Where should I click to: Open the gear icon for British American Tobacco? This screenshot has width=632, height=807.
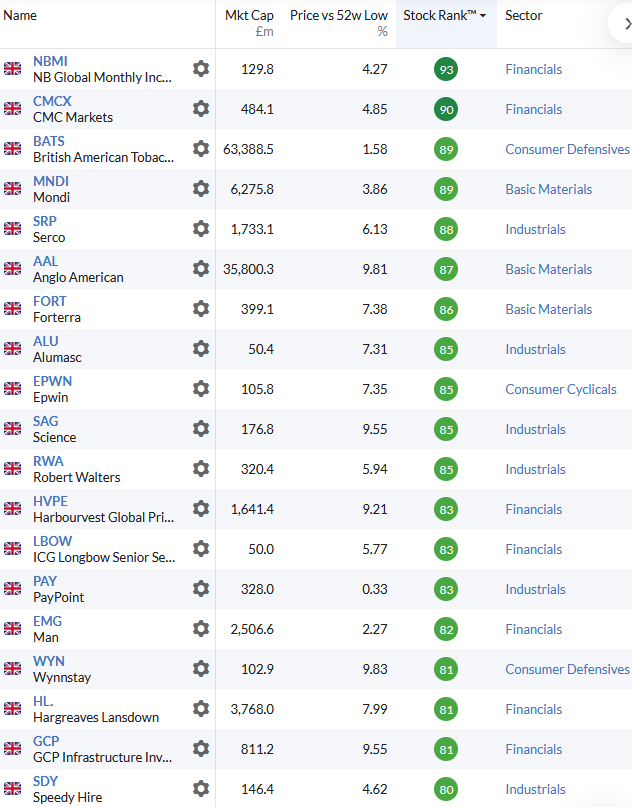201,149
